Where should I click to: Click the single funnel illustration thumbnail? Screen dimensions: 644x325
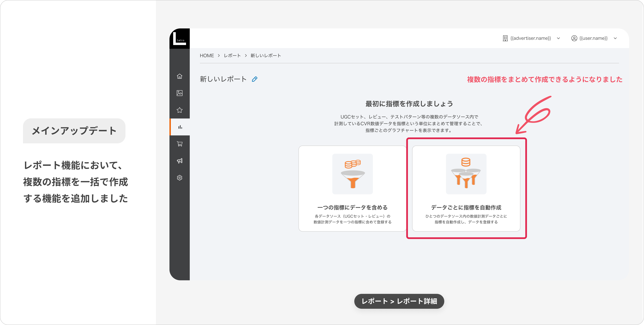pyautogui.click(x=352, y=174)
